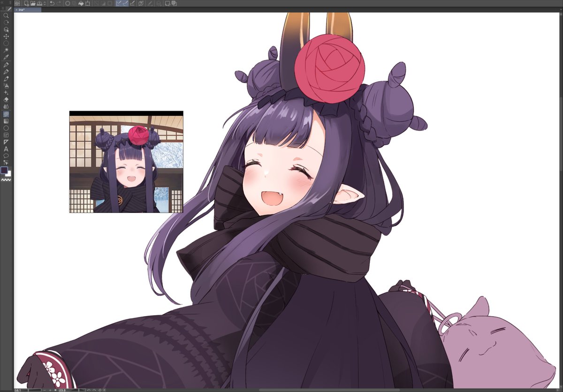Toggle snap to ruler
The height and width of the screenshot is (392, 563).
tap(119, 3)
